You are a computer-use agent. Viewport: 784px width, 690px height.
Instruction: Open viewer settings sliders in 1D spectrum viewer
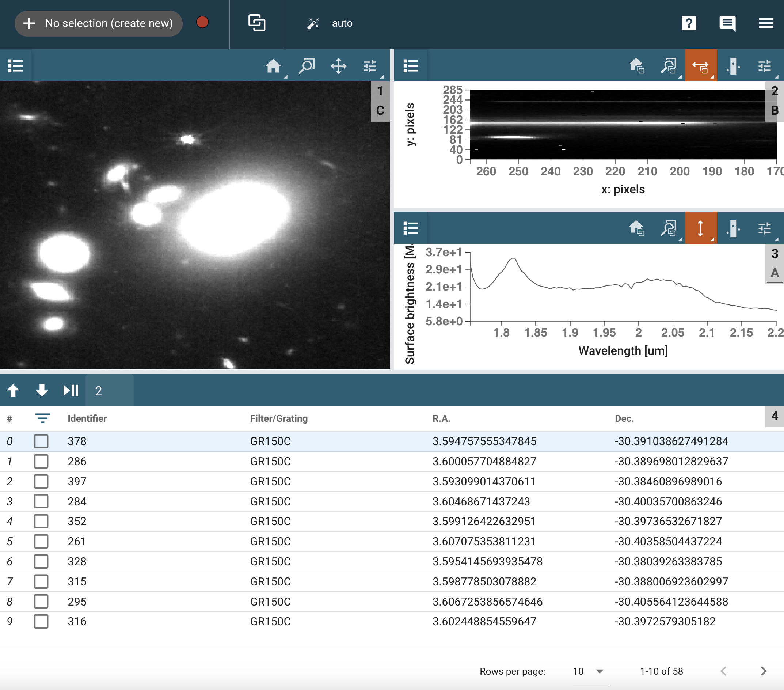click(764, 228)
